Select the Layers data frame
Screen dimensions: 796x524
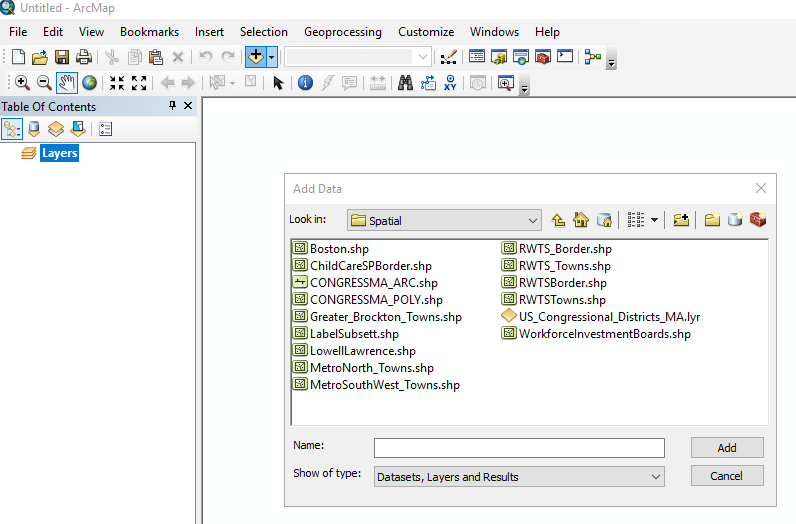tap(59, 153)
